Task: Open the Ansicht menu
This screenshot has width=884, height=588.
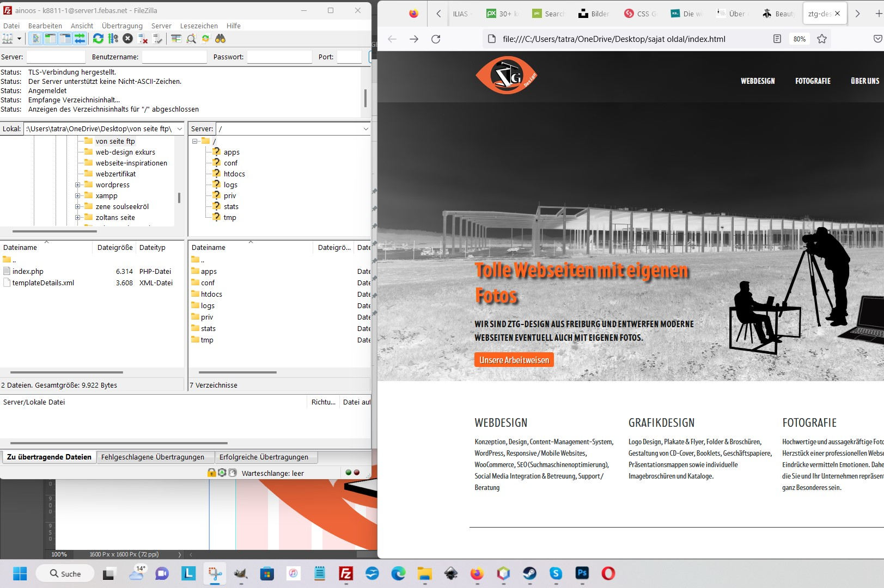Action: [82, 26]
